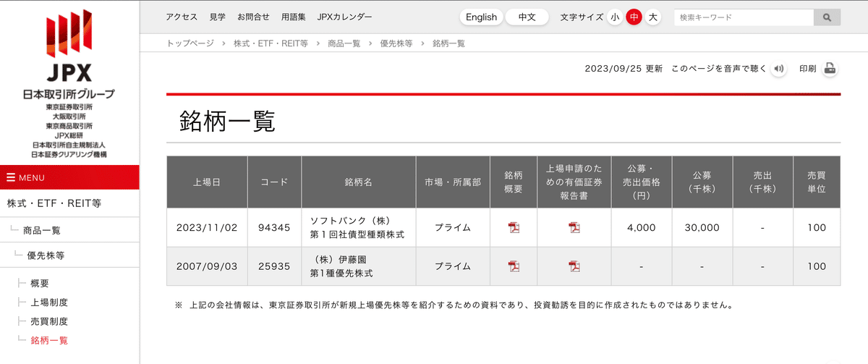The height and width of the screenshot is (364, 868).
Task: Open 銘柄一覧 in sidebar
Action: click(x=49, y=340)
